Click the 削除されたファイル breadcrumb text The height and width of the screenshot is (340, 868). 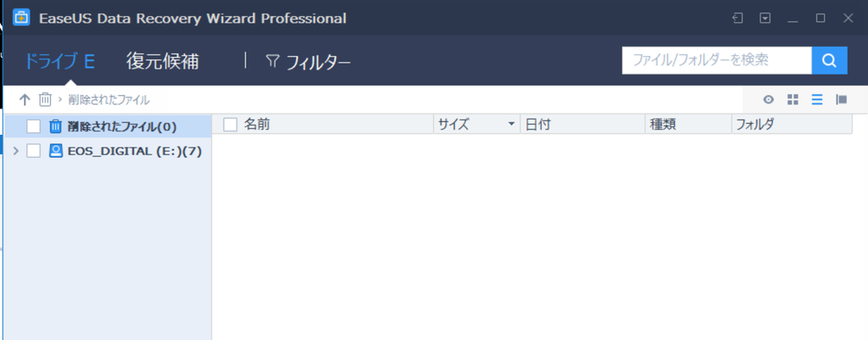pyautogui.click(x=109, y=100)
